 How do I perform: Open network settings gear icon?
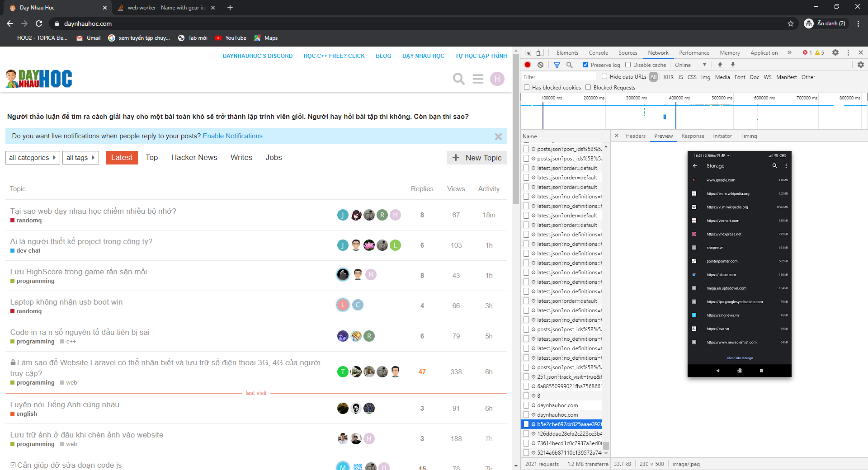point(861,65)
